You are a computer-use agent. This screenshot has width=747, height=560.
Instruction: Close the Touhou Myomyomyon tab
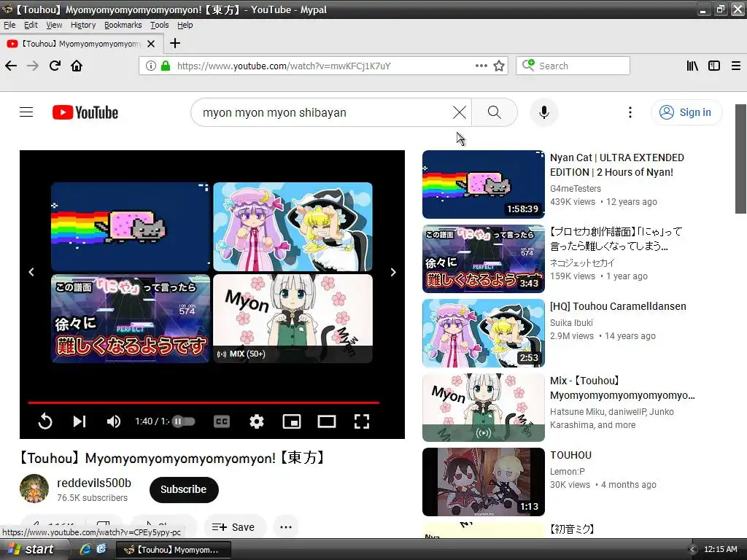[151, 44]
